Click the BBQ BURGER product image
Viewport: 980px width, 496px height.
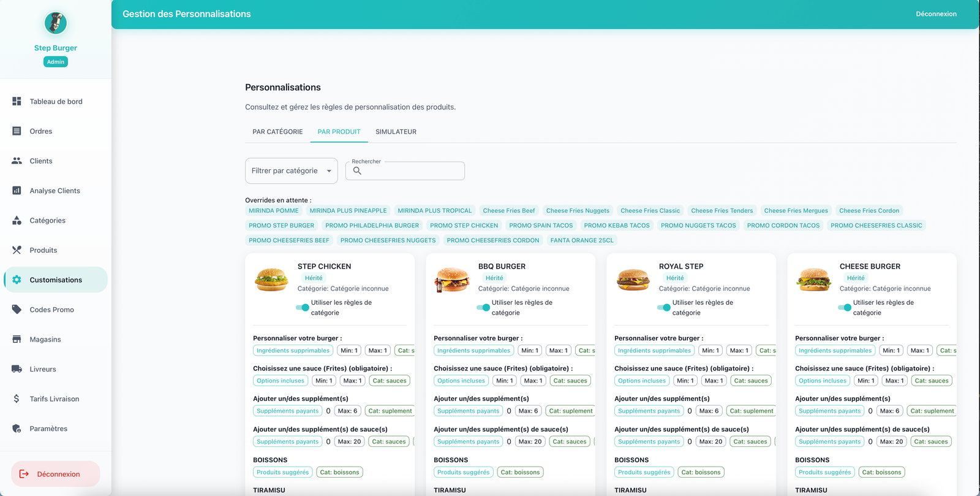(452, 279)
